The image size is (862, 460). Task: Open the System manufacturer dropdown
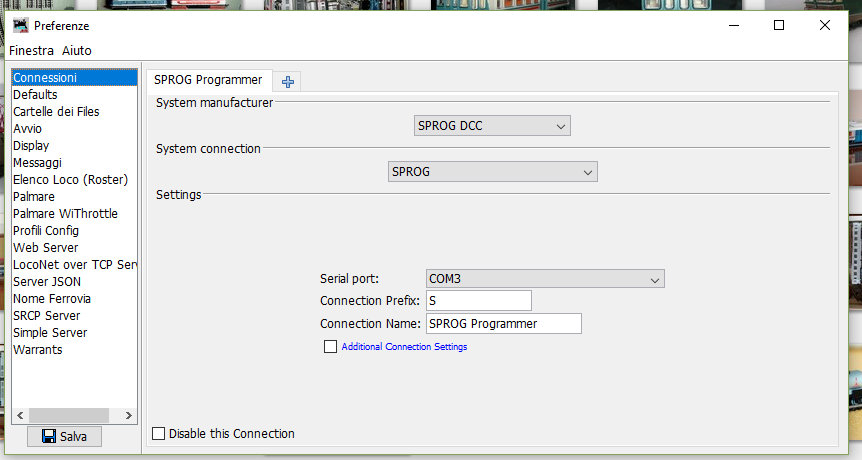pyautogui.click(x=492, y=126)
